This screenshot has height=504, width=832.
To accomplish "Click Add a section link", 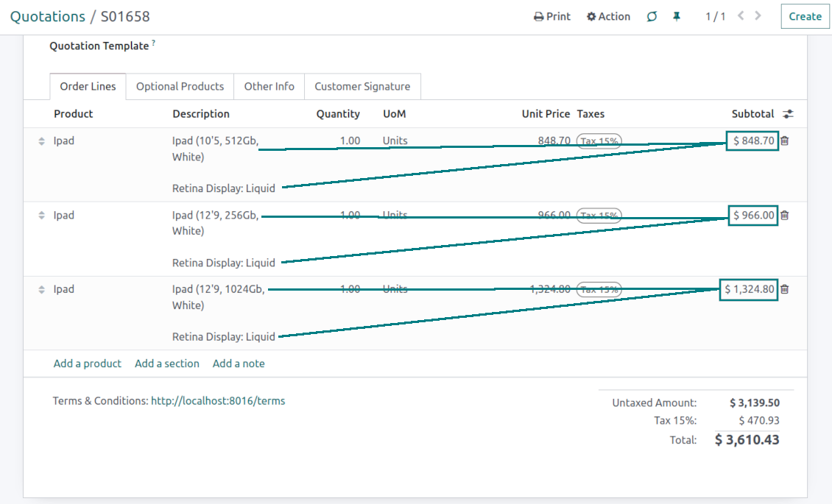I will 167,363.
